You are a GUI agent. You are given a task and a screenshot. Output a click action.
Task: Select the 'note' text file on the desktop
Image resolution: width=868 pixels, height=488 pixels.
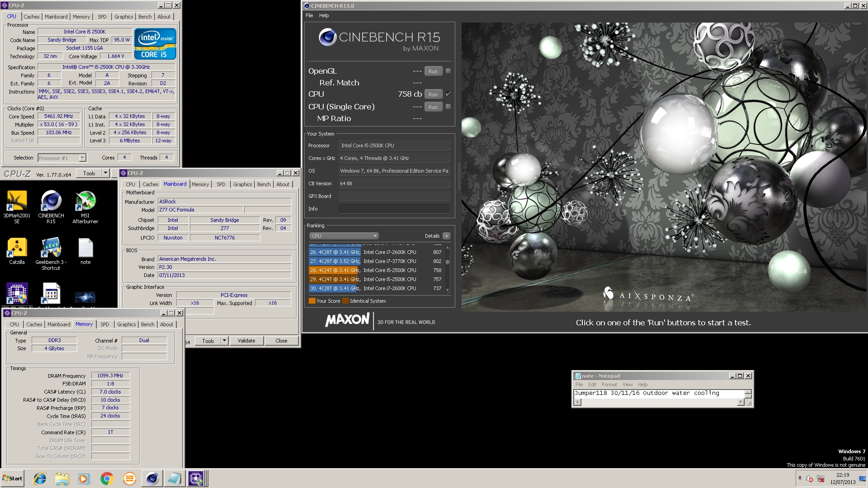click(x=85, y=251)
